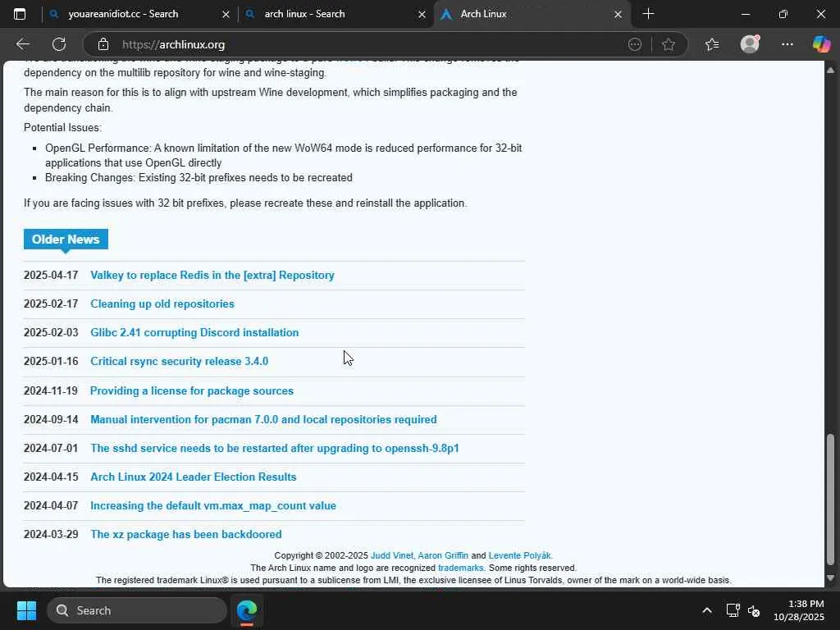Open a new tab with plus button
The height and width of the screenshot is (630, 840).
[648, 14]
